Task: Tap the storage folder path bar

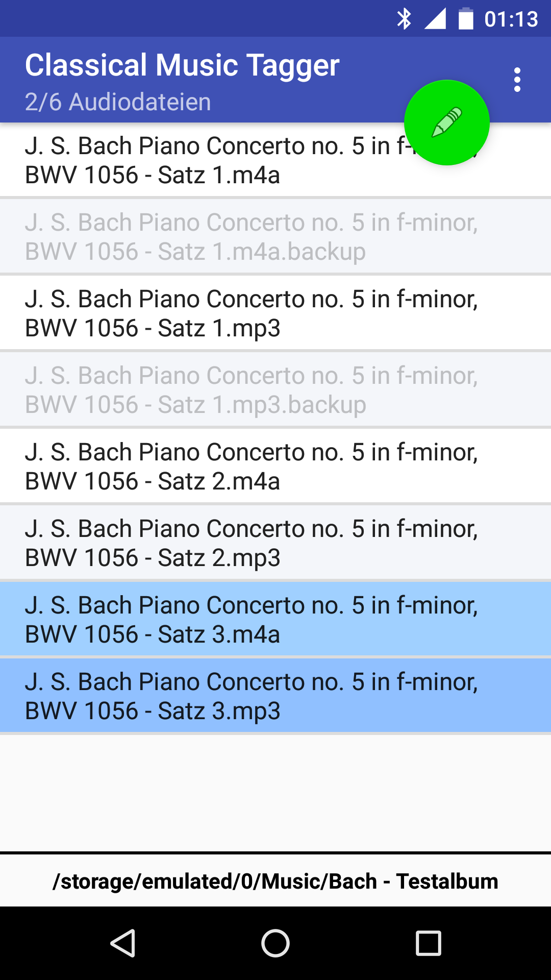Action: 275,881
